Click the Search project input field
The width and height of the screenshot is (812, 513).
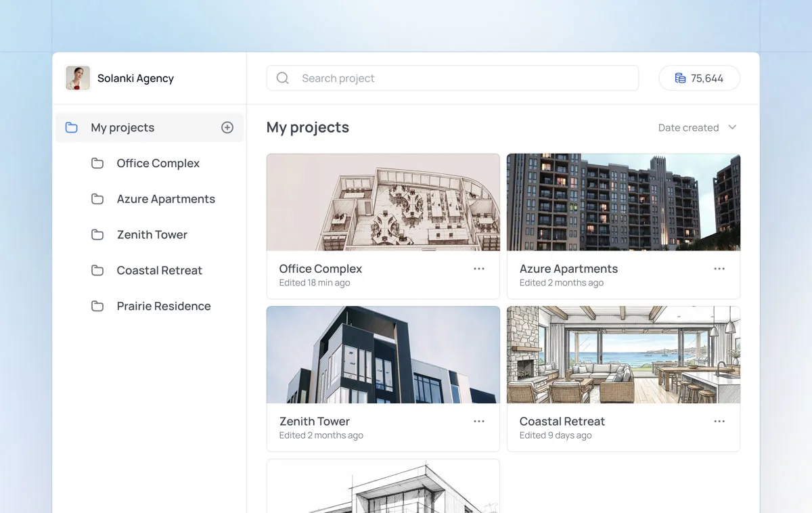coord(453,78)
